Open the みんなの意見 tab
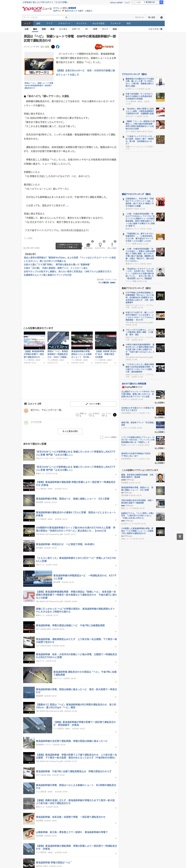 (98, 24)
